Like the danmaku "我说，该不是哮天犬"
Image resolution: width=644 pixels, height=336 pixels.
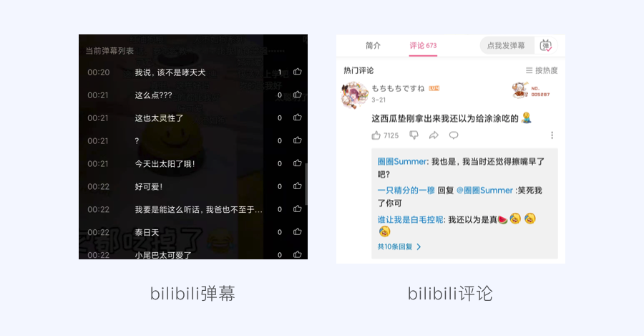[x=298, y=72]
